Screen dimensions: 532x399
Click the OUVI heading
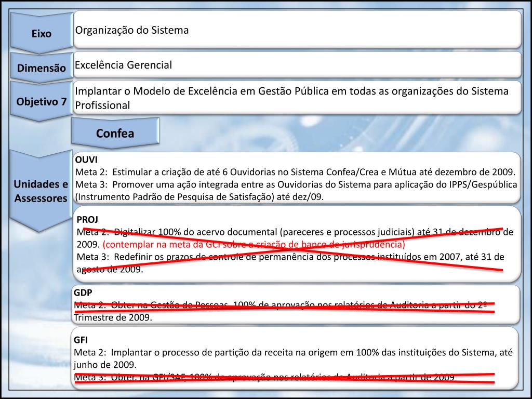[86, 159]
